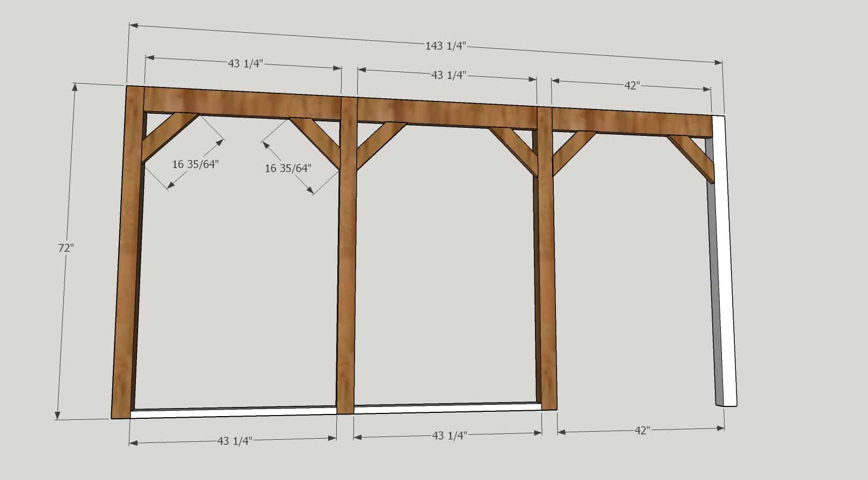Select the right bay's top header beam
Image resolution: width=868 pixels, height=480 pixels.
pyautogui.click(x=632, y=122)
